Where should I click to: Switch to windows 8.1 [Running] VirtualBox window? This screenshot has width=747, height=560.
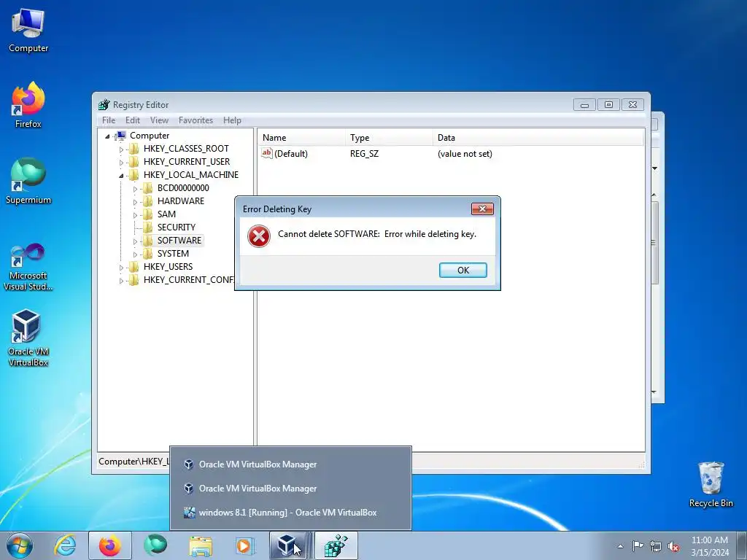tap(290, 513)
